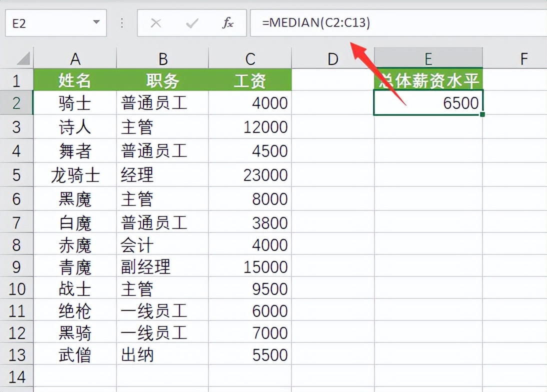Click the Cancel X icon beside formula bar

(x=155, y=22)
